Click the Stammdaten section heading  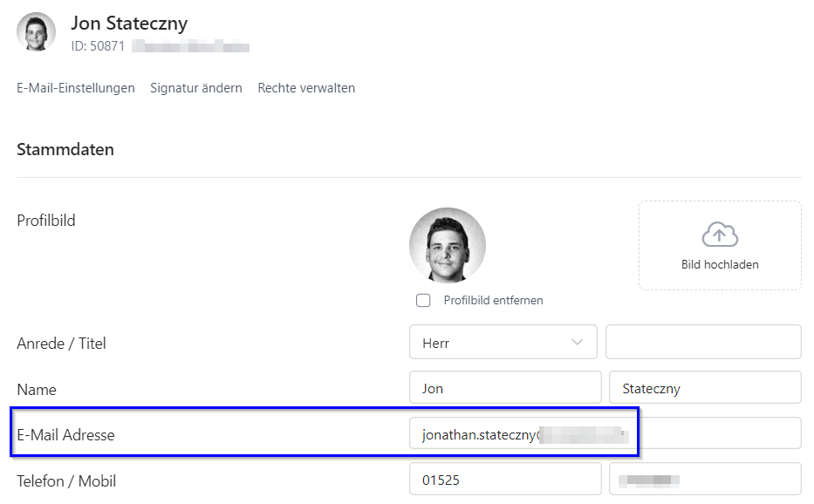(x=65, y=149)
